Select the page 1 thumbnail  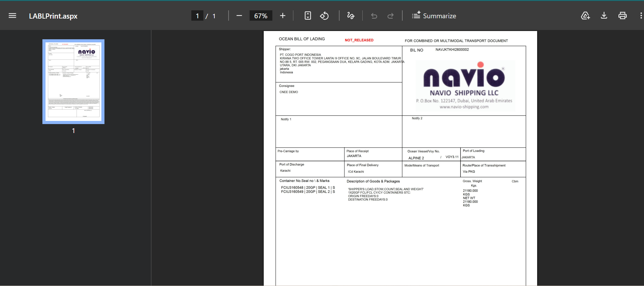(x=73, y=82)
